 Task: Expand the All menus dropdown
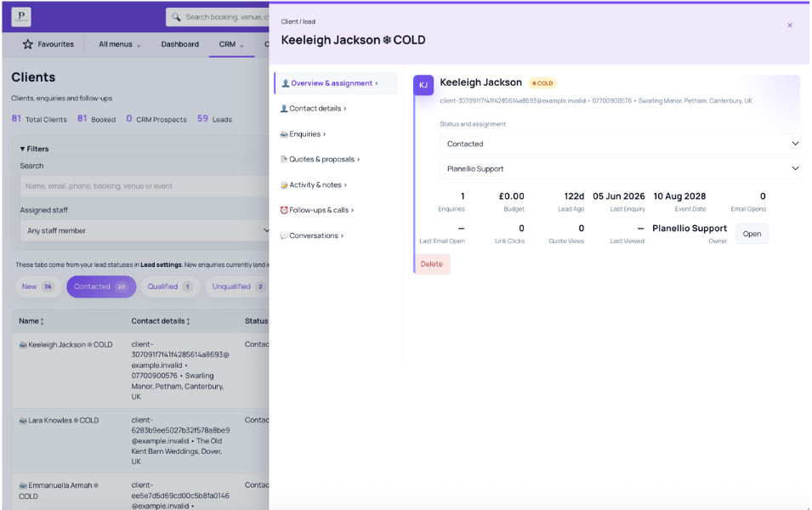click(x=120, y=44)
